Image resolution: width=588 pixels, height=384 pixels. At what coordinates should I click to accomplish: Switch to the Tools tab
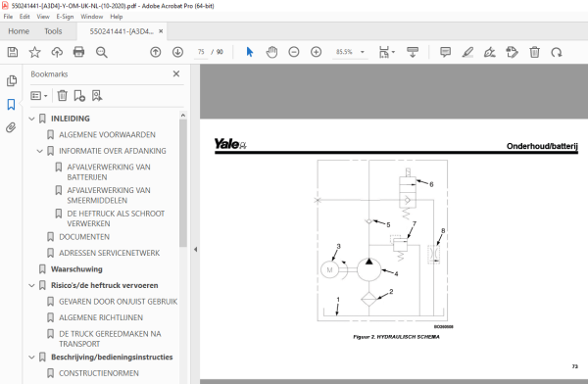(x=53, y=31)
